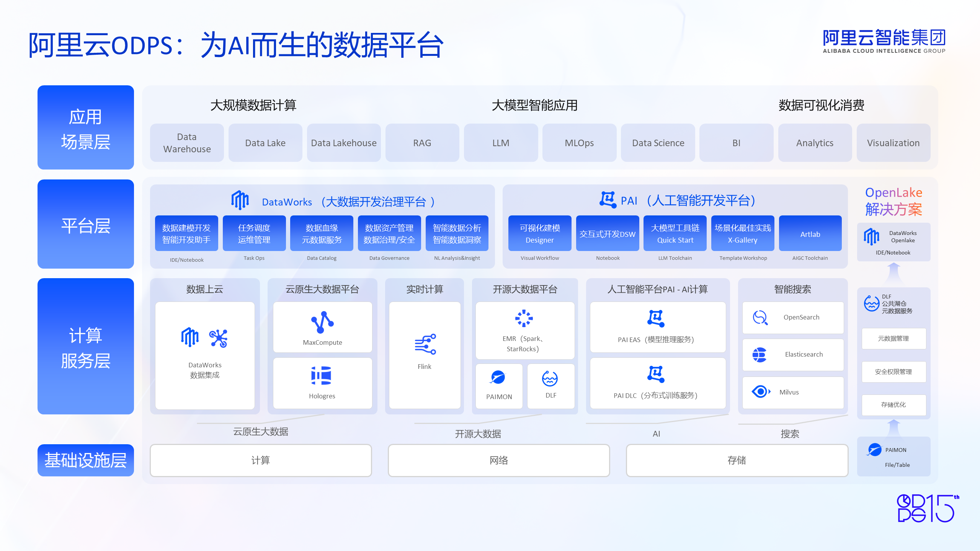Select the Data Lakehouse scenario box

coord(344,143)
